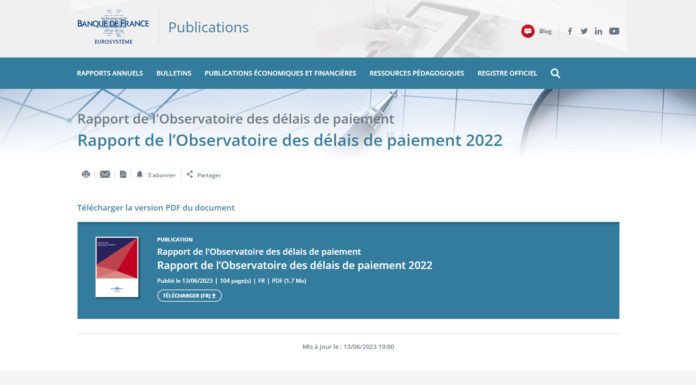This screenshot has width=696, height=385.
Task: Print the page with the printer icon
Action: pyautogui.click(x=86, y=174)
